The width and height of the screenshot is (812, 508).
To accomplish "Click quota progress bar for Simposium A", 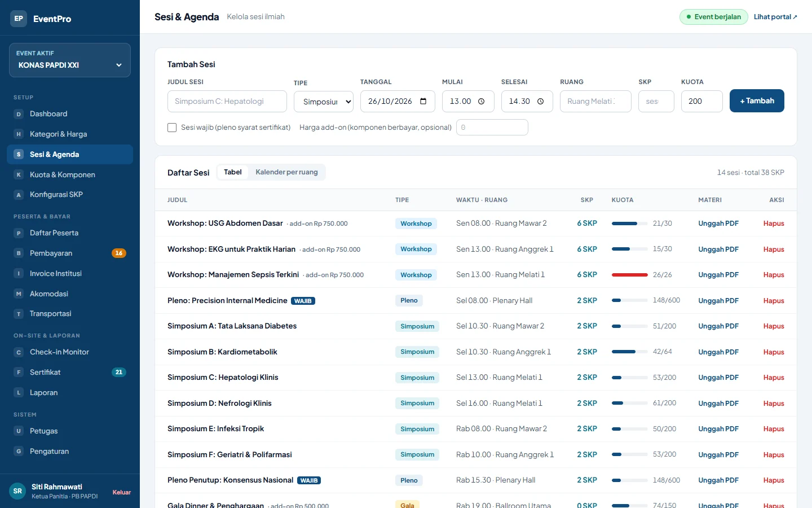I will pos(630,326).
